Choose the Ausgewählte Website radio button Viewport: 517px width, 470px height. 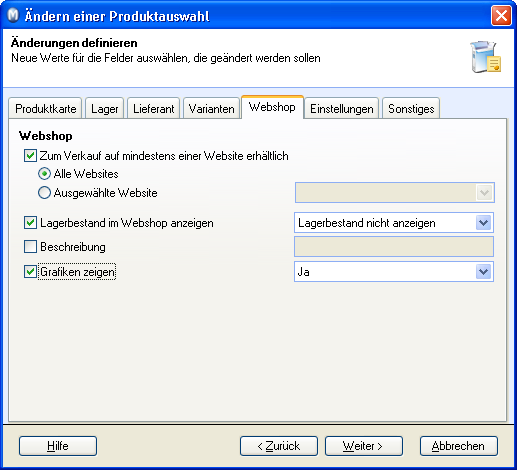pos(44,193)
